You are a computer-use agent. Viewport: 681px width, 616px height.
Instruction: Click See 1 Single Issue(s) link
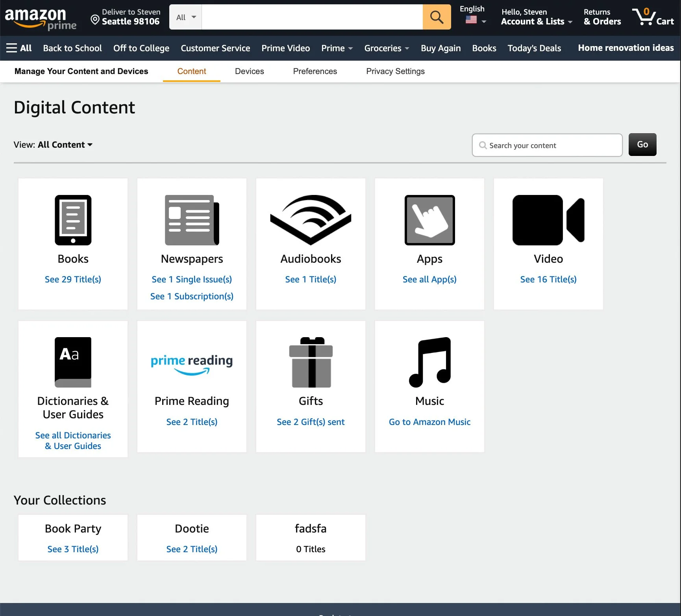tap(192, 279)
